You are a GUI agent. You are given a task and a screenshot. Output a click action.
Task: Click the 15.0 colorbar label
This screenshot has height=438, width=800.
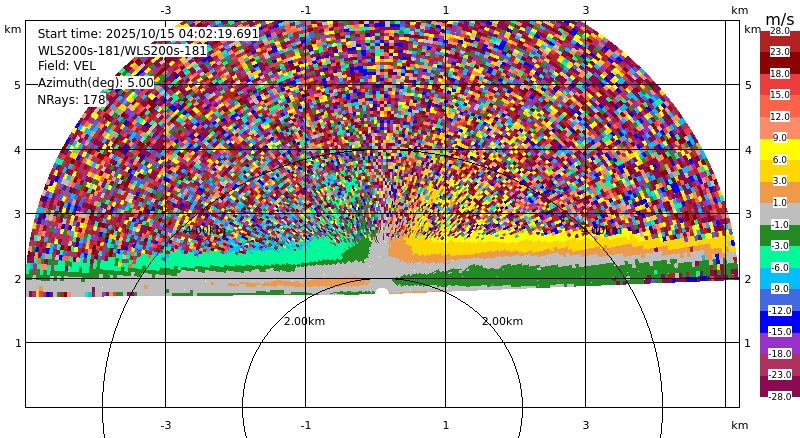pyautogui.click(x=780, y=94)
